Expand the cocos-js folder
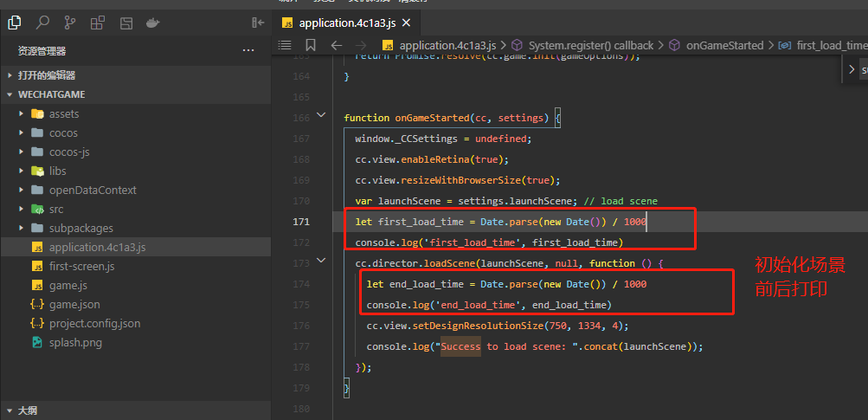The width and height of the screenshot is (868, 420). tap(136, 152)
